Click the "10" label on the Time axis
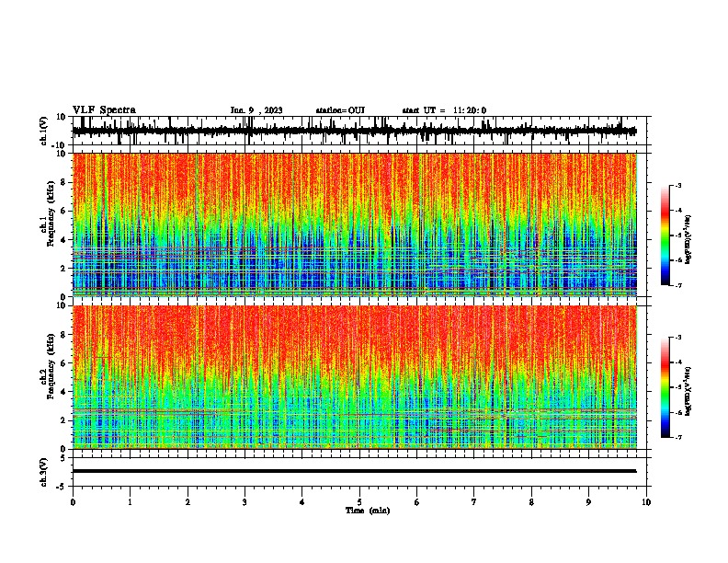728x563 pixels. 646,502
